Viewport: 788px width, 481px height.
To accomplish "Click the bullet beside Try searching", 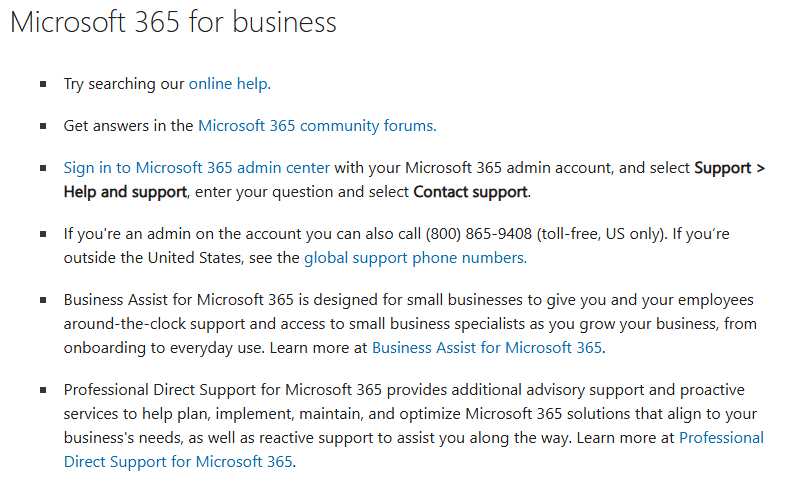I will click(x=43, y=84).
